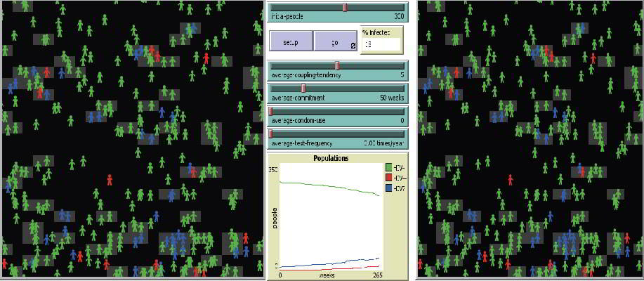
Task: Click the forever-loop arrows icon on go
Action: pyautogui.click(x=353, y=47)
